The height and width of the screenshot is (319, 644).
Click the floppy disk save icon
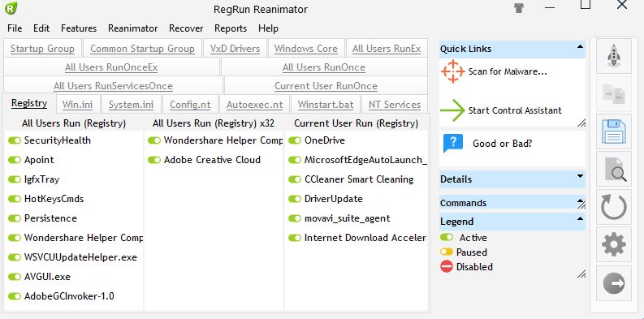pyautogui.click(x=614, y=131)
